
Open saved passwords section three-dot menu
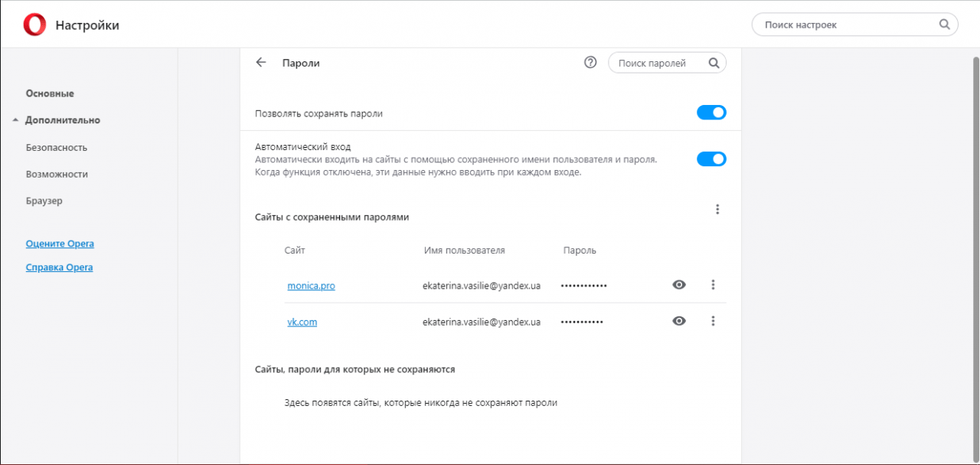pyautogui.click(x=717, y=209)
